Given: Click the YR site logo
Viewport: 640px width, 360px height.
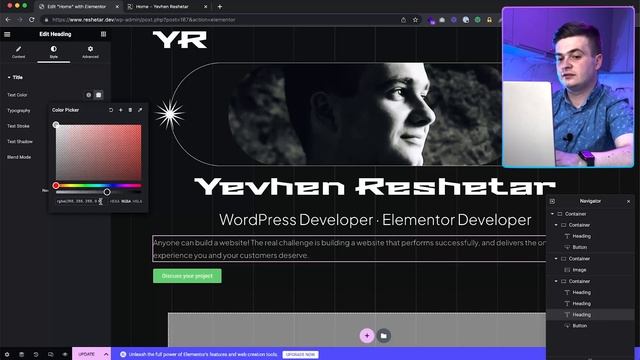Looking at the screenshot, I should (180, 40).
